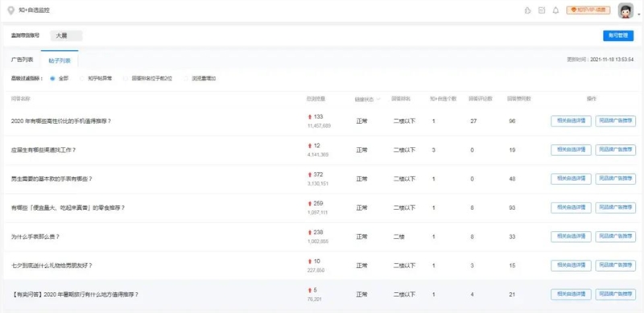The image size is (644, 313).
Task: Click the hand icon left of the note icon
Action: pos(528,10)
